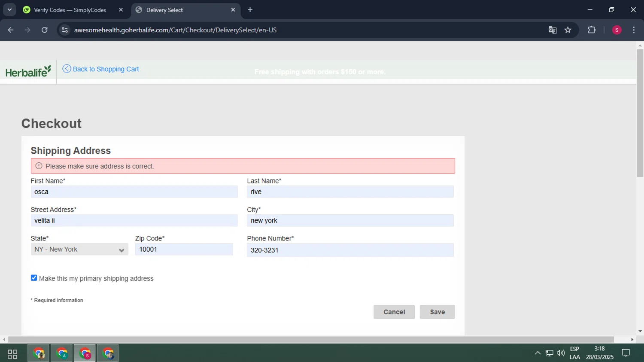The image size is (644, 362).
Task: Open fourth Chrome taskbar icon
Action: 108,354
